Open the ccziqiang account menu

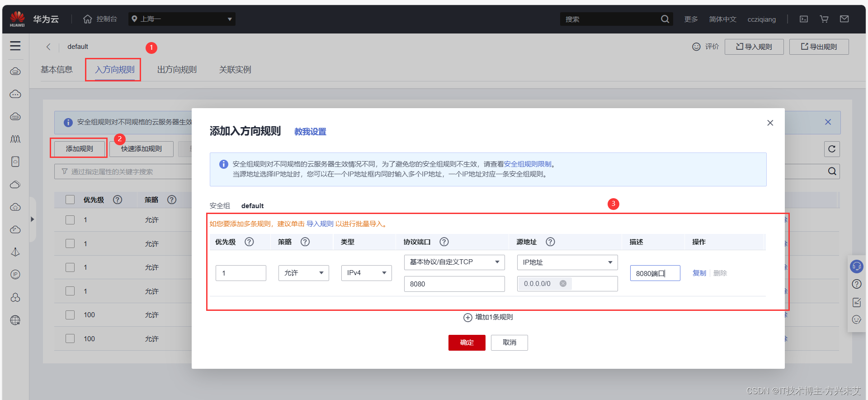click(761, 19)
